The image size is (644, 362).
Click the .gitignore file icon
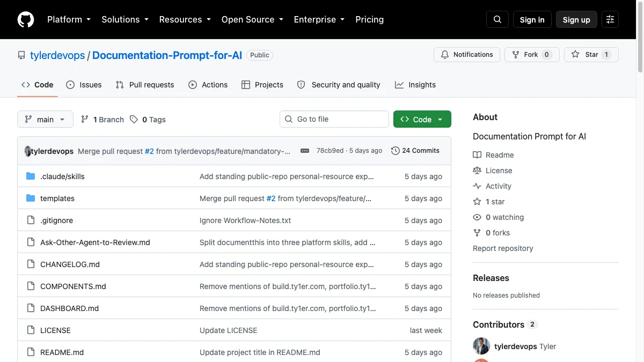[31, 220]
